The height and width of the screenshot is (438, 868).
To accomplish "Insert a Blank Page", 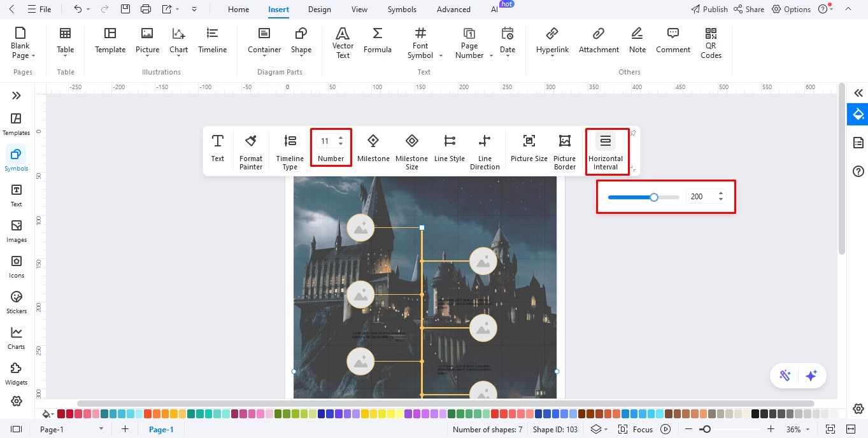I will 20,43.
